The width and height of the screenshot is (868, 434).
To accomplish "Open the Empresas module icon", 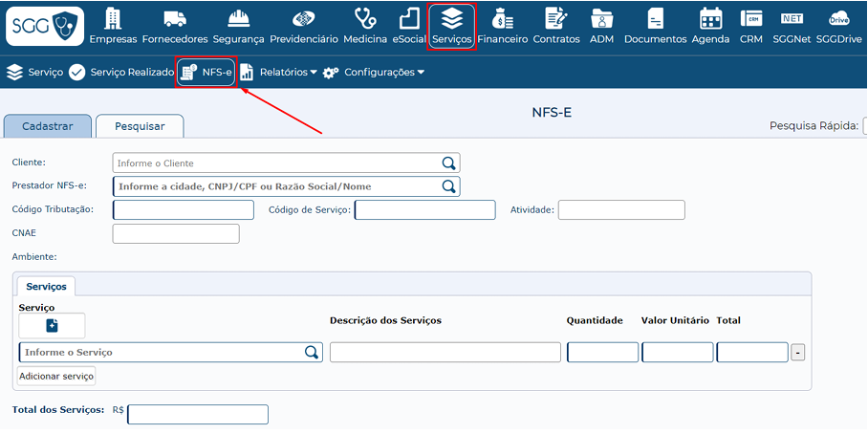I will [x=113, y=18].
